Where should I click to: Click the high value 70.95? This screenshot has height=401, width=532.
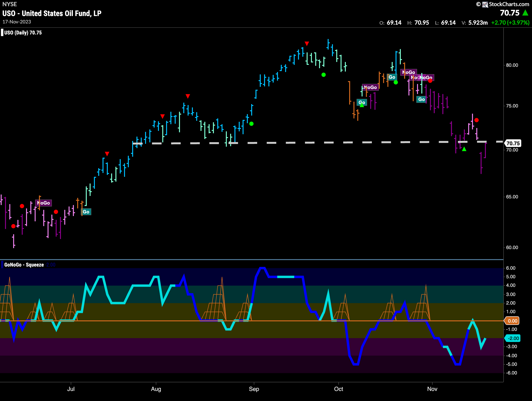422,23
